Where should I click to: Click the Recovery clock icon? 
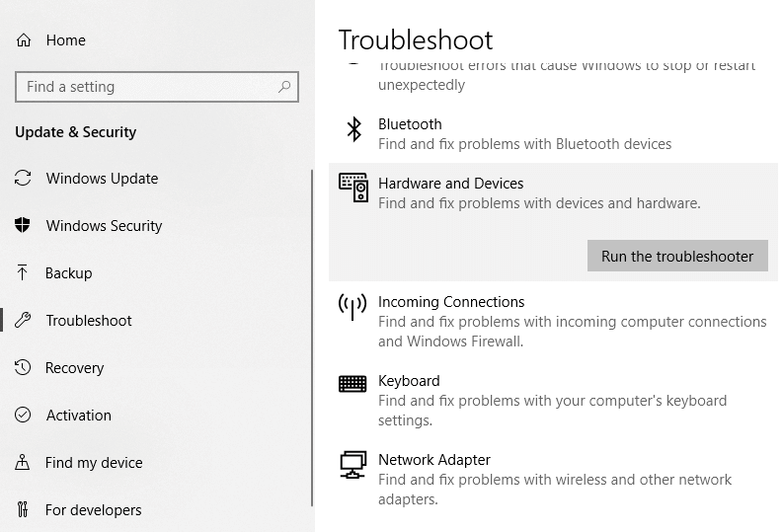pos(24,368)
